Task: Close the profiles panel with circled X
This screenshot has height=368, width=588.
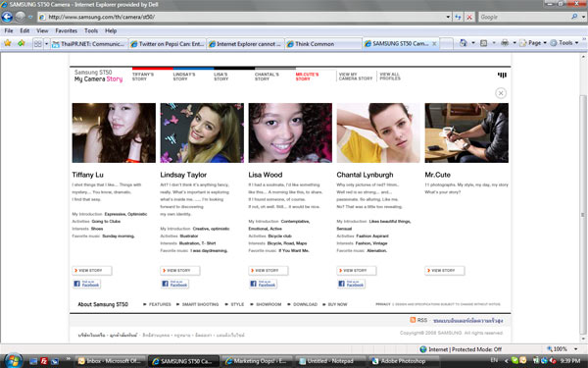Action: pyautogui.click(x=501, y=93)
